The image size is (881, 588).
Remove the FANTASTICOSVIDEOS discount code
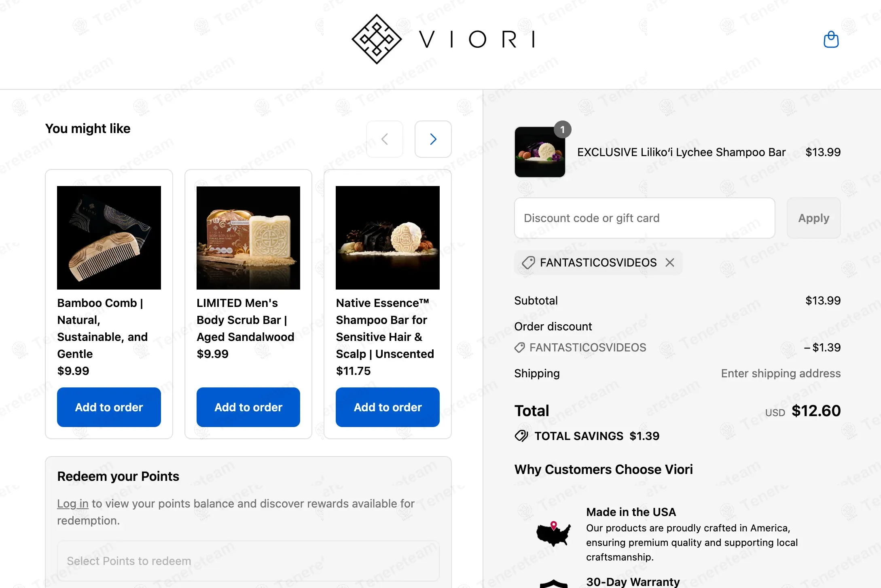(670, 262)
